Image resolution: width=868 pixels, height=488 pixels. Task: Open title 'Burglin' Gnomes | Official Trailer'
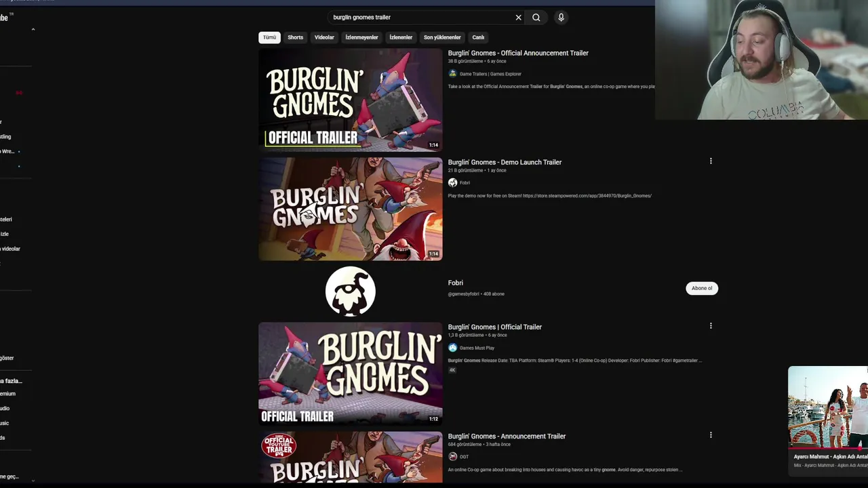point(494,327)
